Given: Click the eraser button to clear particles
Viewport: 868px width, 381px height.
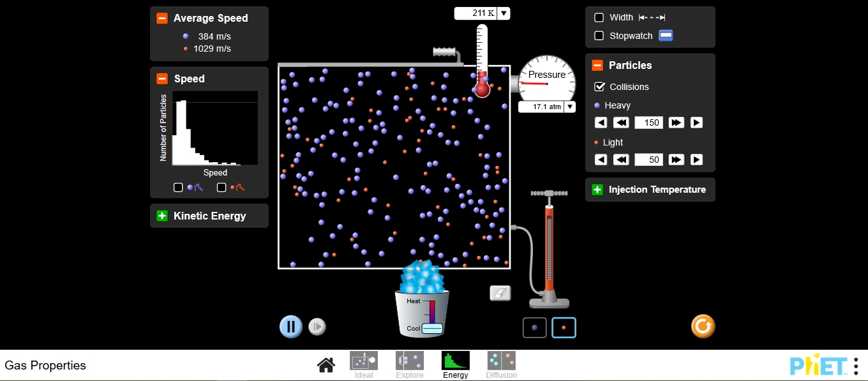Looking at the screenshot, I should [500, 293].
